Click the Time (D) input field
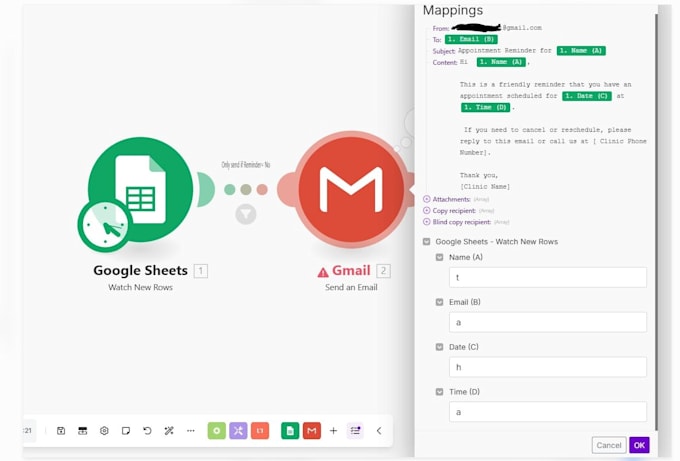This screenshot has width=680, height=461. [x=548, y=412]
